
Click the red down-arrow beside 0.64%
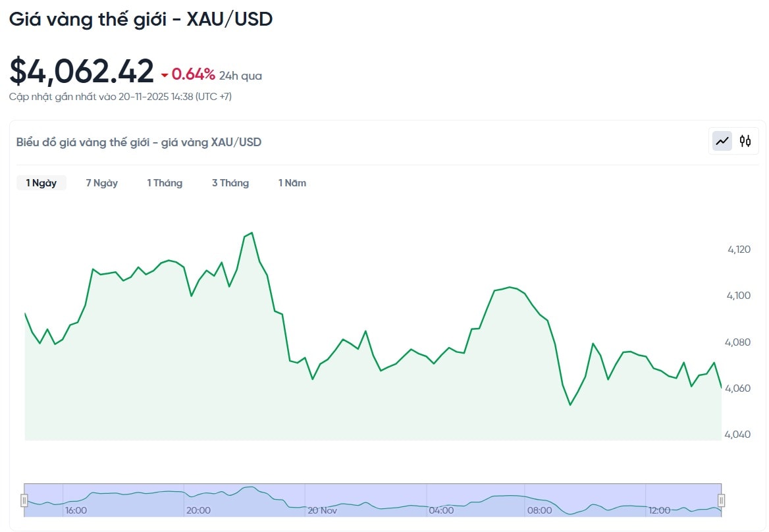pyautogui.click(x=165, y=75)
